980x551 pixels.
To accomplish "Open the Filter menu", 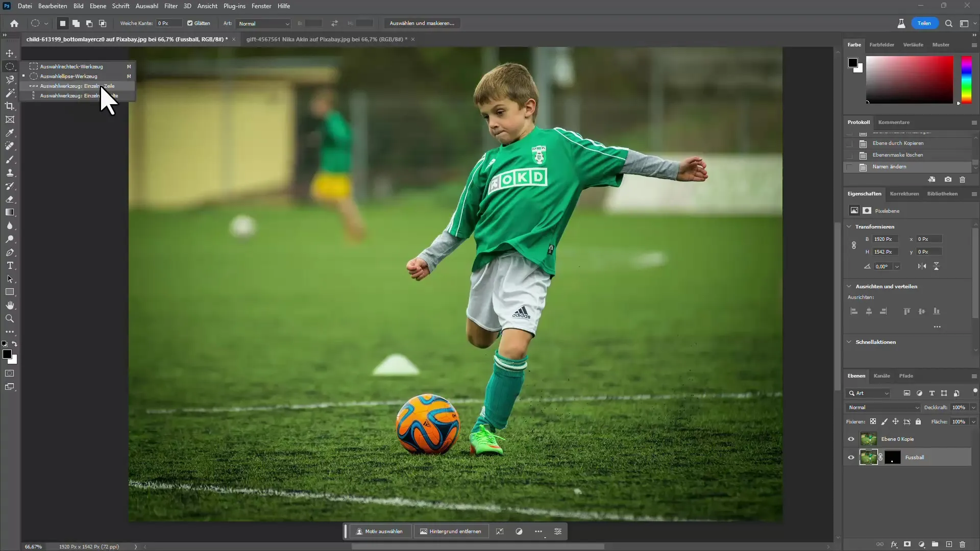I will tap(170, 6).
